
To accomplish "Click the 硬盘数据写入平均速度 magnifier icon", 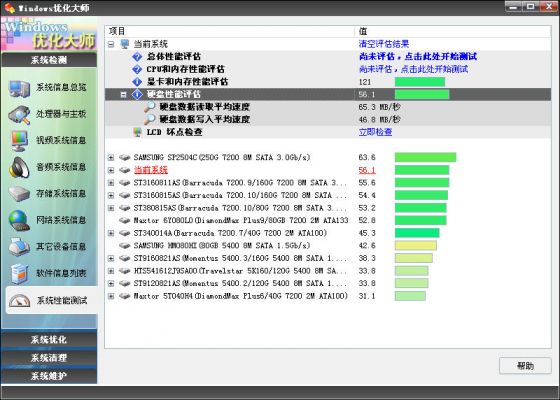I will click(x=150, y=119).
